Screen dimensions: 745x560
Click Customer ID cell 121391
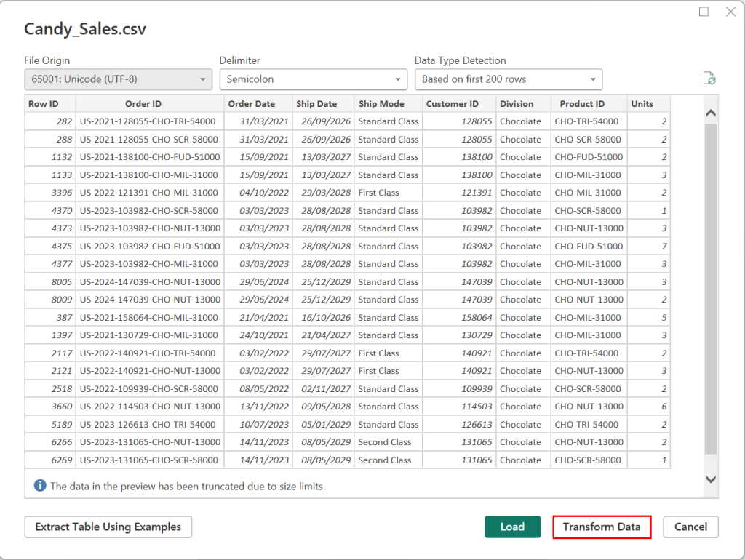tap(459, 193)
